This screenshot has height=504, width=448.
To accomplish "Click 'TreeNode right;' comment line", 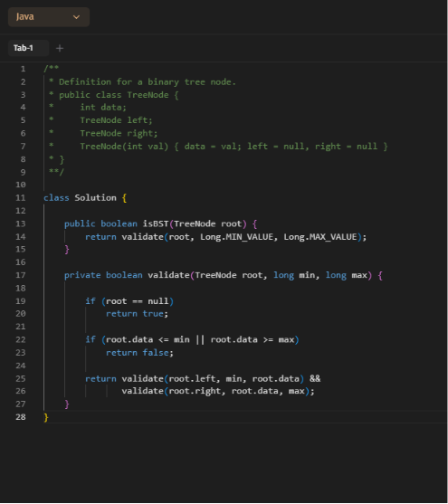I will coord(119,133).
